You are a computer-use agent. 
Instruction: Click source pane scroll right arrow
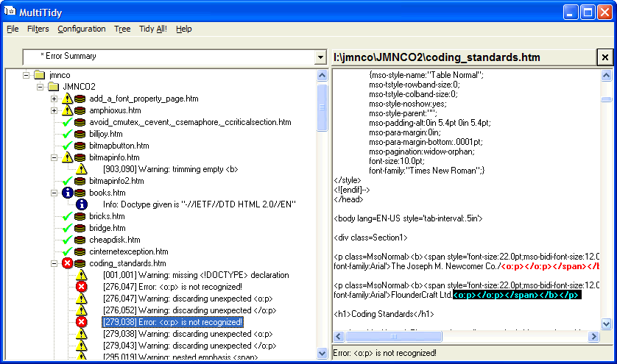click(593, 337)
